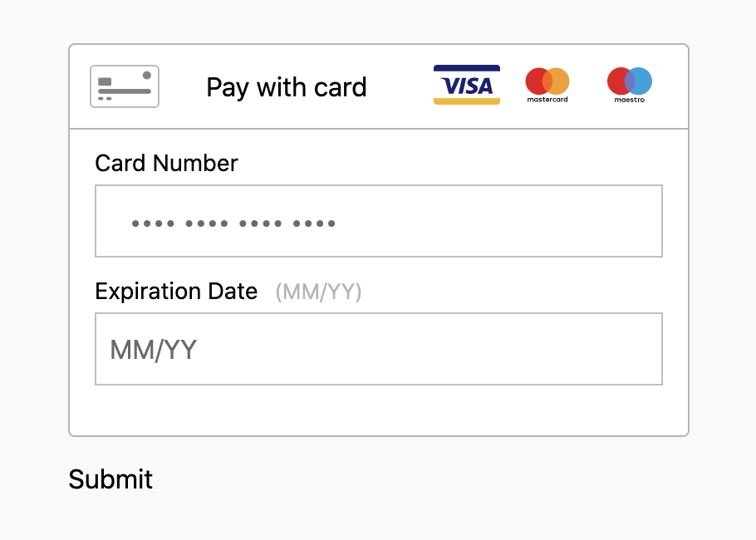Click the Mastercard logo
This screenshot has width=756, height=540.
(547, 85)
